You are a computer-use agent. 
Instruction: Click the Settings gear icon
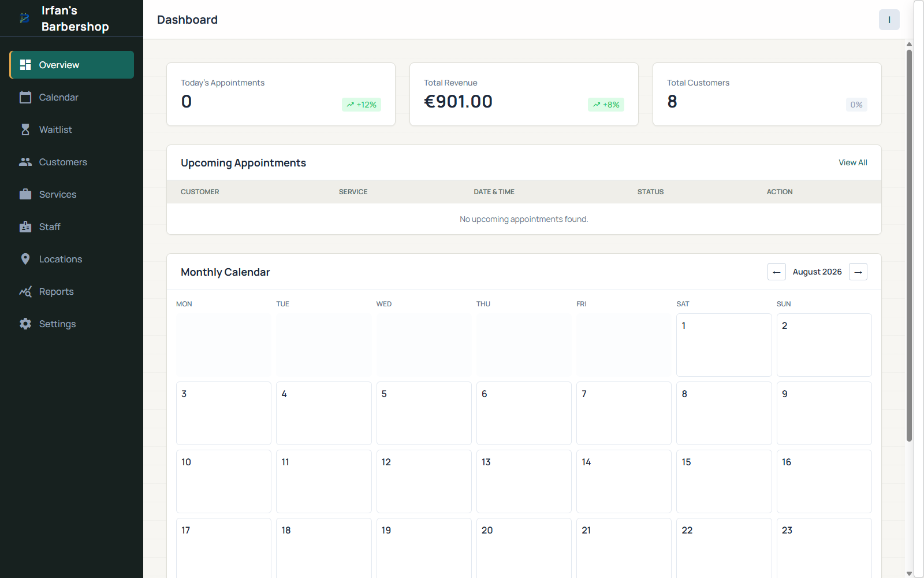pyautogui.click(x=25, y=324)
